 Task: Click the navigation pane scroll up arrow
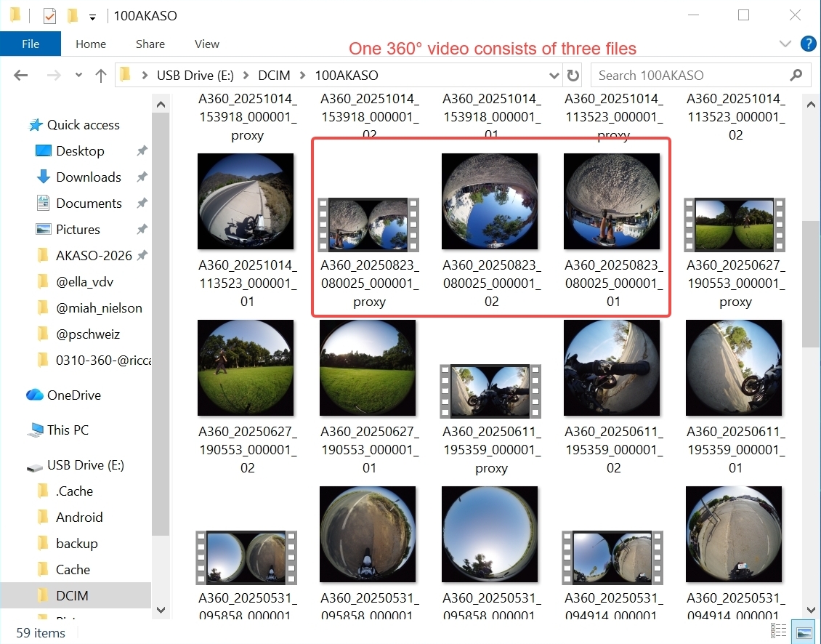[x=161, y=104]
